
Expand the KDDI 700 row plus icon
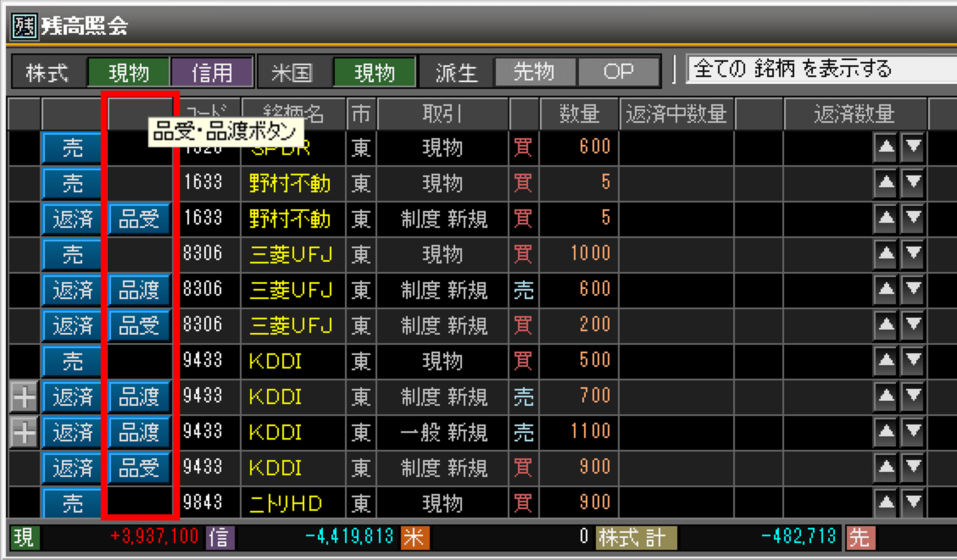(24, 397)
